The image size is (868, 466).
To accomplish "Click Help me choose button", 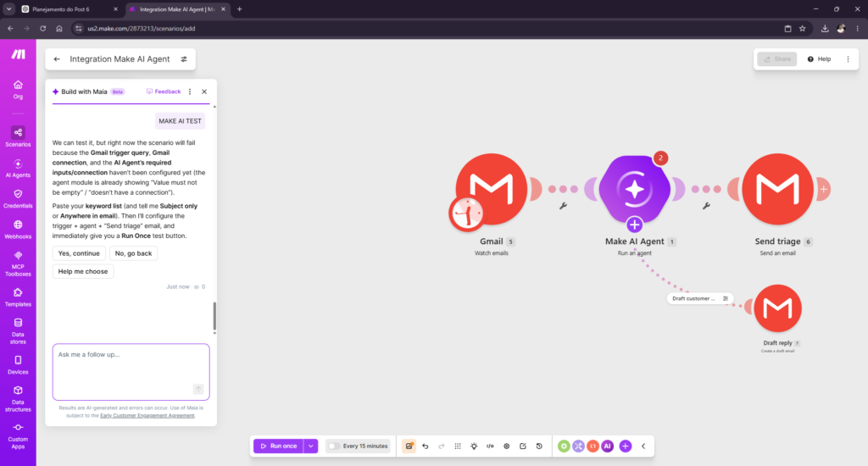I will pos(83,271).
